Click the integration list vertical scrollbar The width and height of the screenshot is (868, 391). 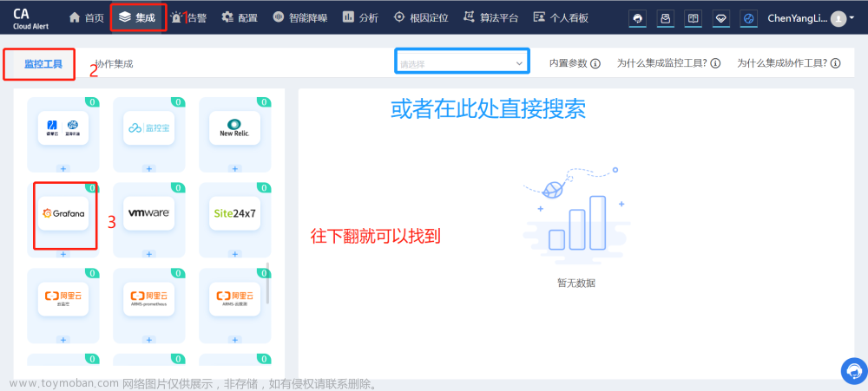tap(268, 283)
